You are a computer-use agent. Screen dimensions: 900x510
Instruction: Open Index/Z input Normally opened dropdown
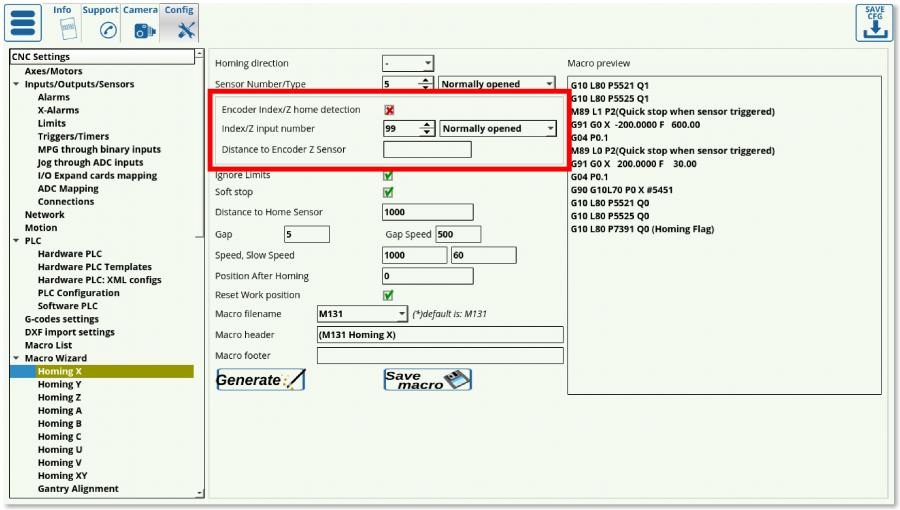pyautogui.click(x=498, y=129)
